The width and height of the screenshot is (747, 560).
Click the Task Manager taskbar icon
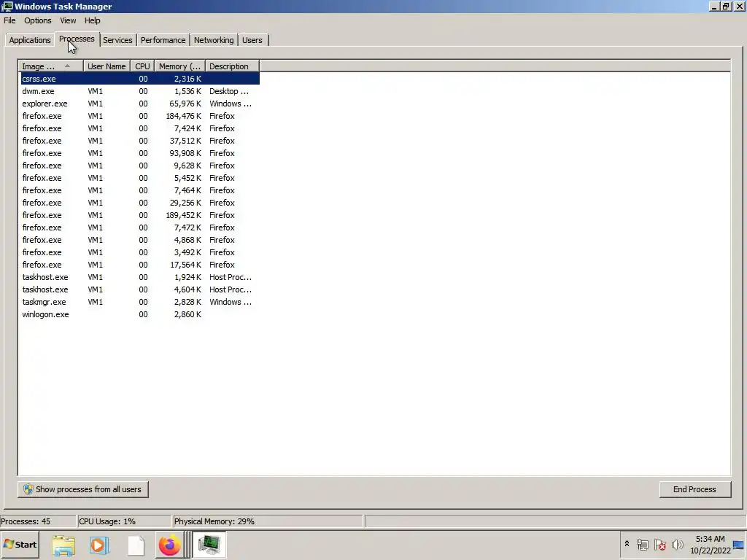point(209,545)
